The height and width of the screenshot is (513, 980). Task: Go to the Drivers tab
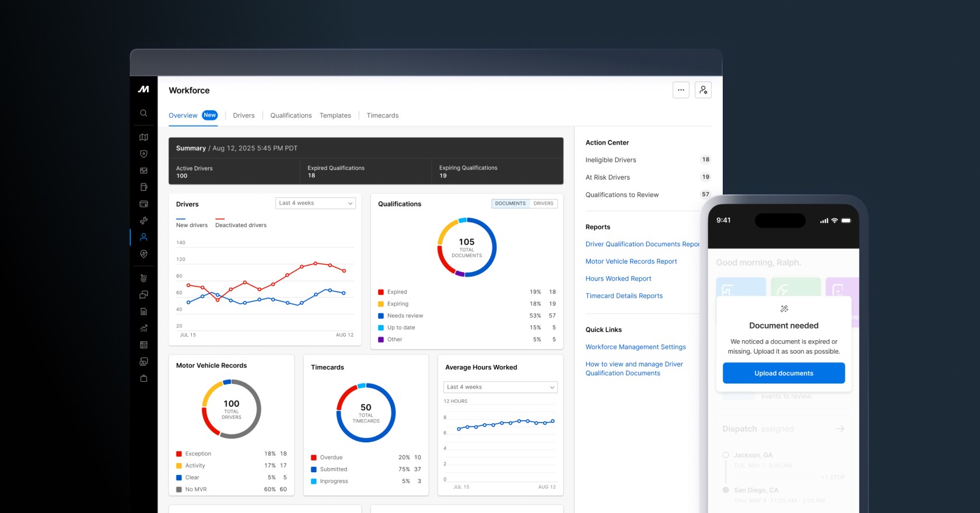244,116
